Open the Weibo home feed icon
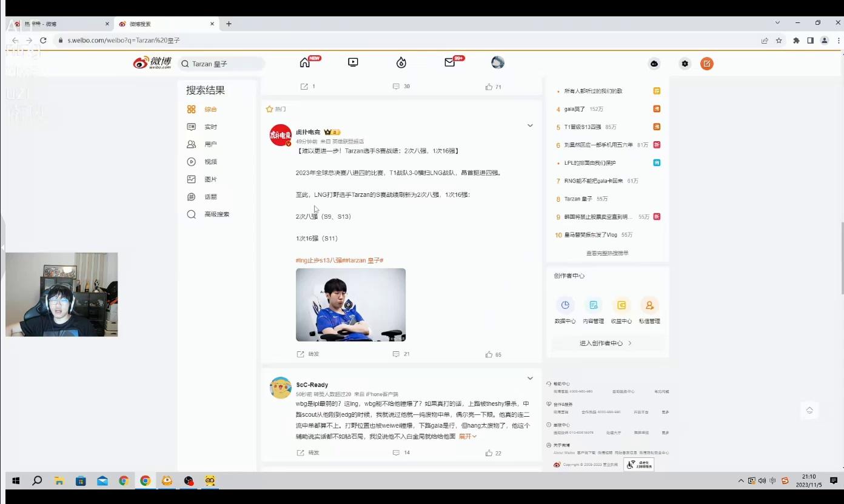The image size is (844, 504). 305,62
